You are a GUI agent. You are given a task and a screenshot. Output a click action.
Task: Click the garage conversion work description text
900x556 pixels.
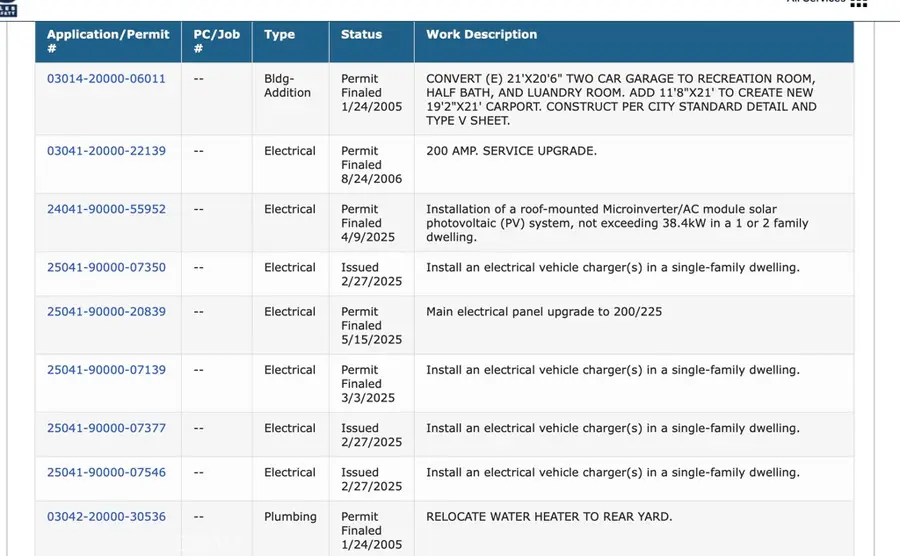(621, 100)
